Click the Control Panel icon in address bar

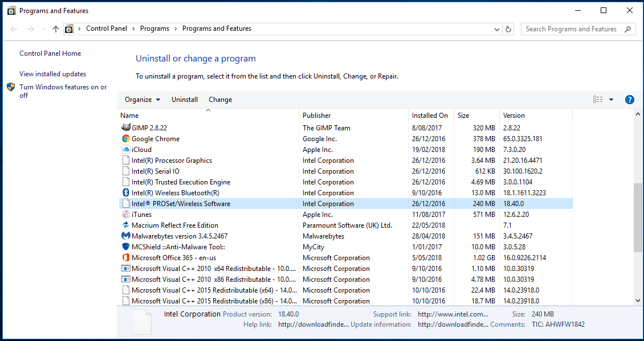[x=69, y=28]
